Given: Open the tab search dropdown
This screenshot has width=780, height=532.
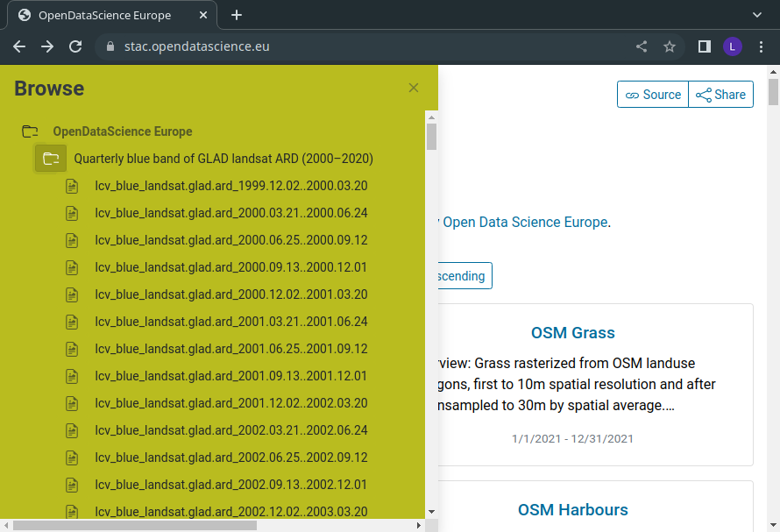Looking at the screenshot, I should 757,15.
